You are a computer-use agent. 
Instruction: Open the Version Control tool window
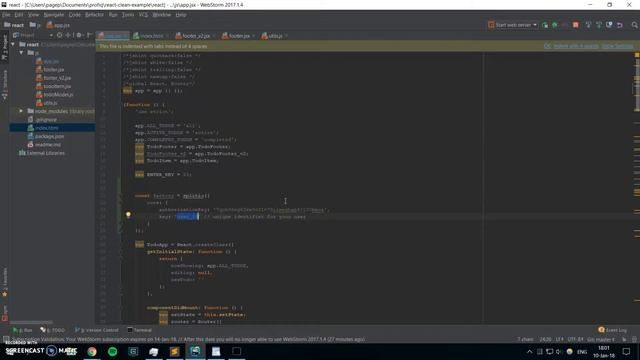96,330
